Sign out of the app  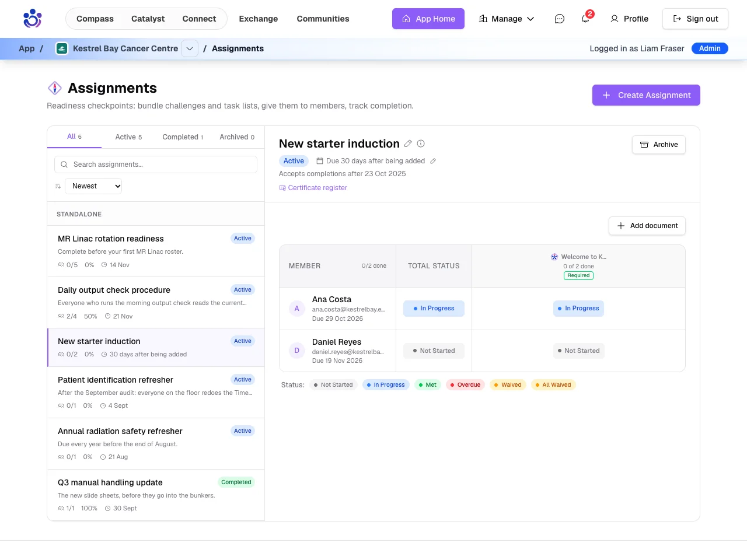(x=695, y=19)
